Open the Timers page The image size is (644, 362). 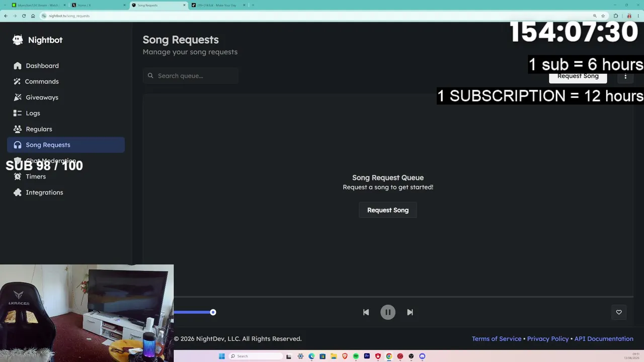(x=66, y=176)
